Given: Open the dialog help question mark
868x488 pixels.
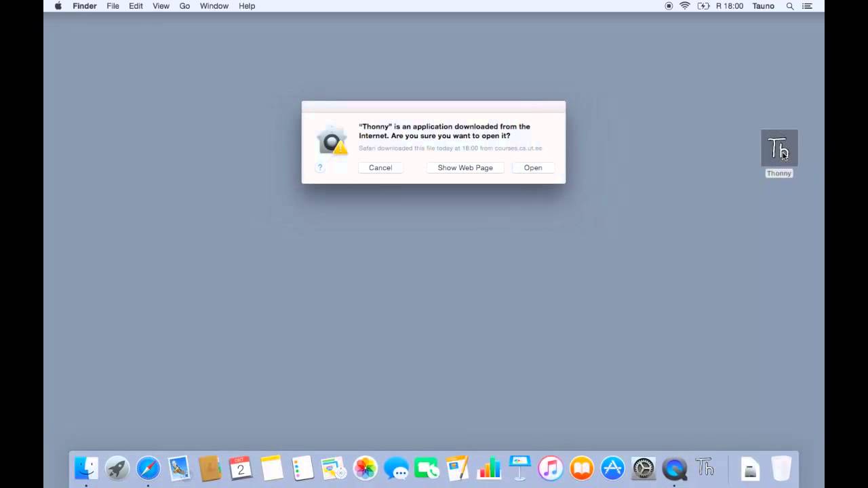Looking at the screenshot, I should (320, 167).
